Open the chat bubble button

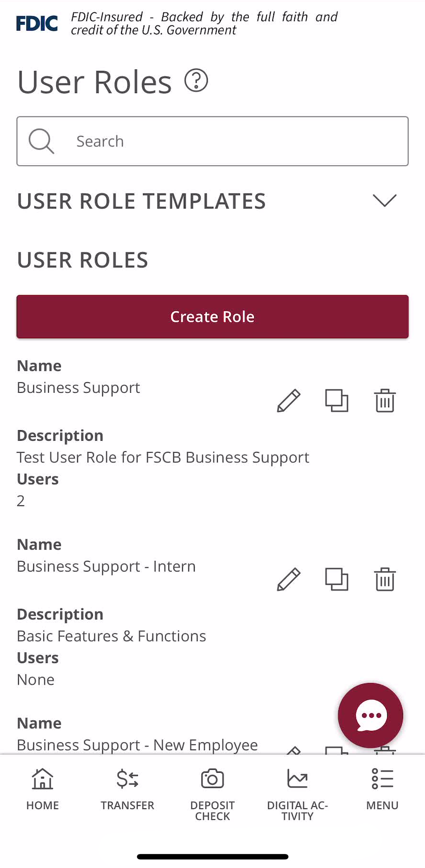coord(370,715)
